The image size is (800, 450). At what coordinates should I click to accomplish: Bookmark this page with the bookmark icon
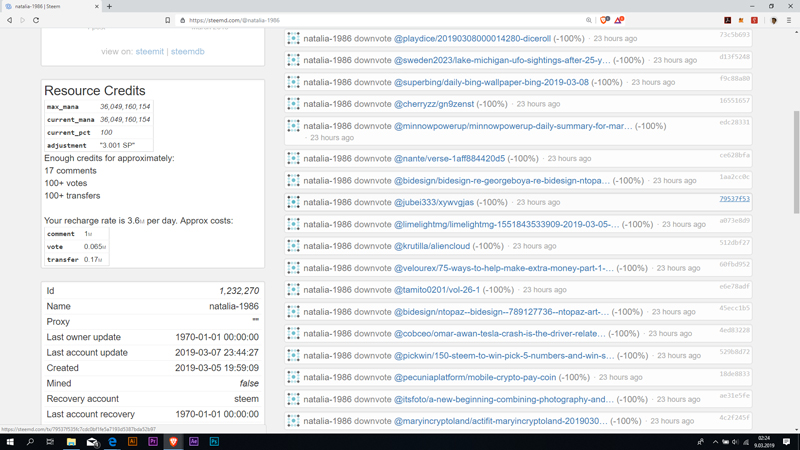click(167, 20)
